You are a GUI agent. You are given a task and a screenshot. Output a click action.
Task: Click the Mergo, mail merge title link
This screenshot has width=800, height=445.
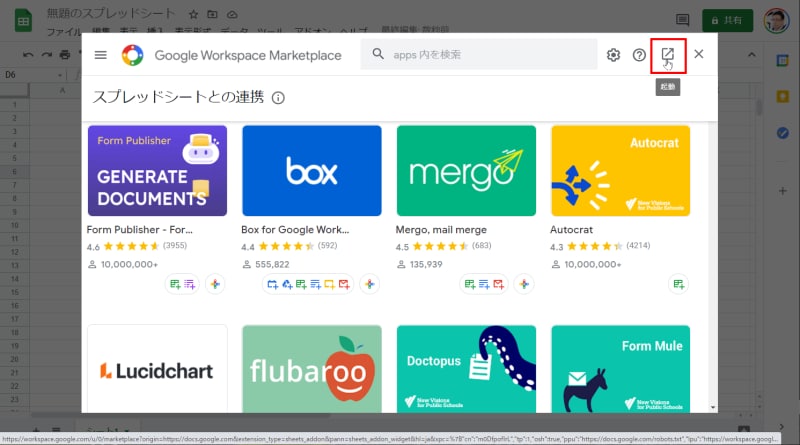(439, 229)
